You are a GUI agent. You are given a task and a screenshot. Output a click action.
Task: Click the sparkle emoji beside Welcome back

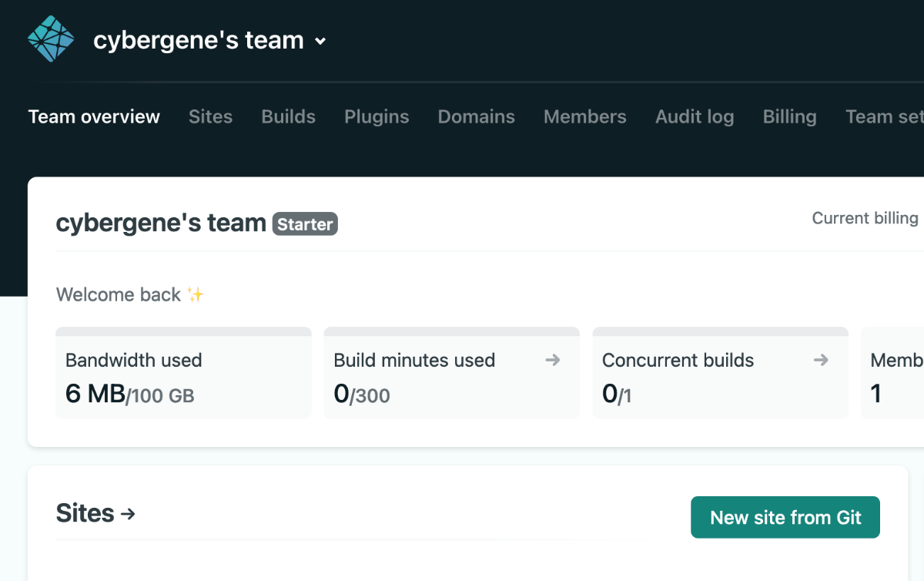[195, 294]
